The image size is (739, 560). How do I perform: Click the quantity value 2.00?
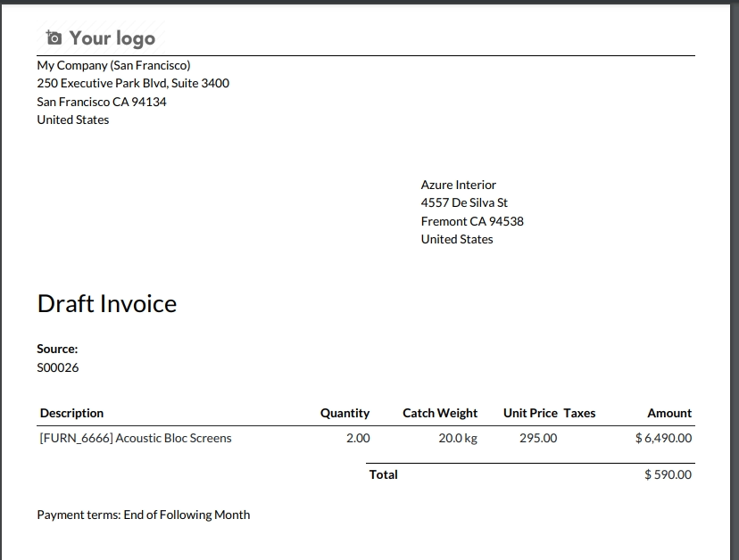(x=358, y=438)
